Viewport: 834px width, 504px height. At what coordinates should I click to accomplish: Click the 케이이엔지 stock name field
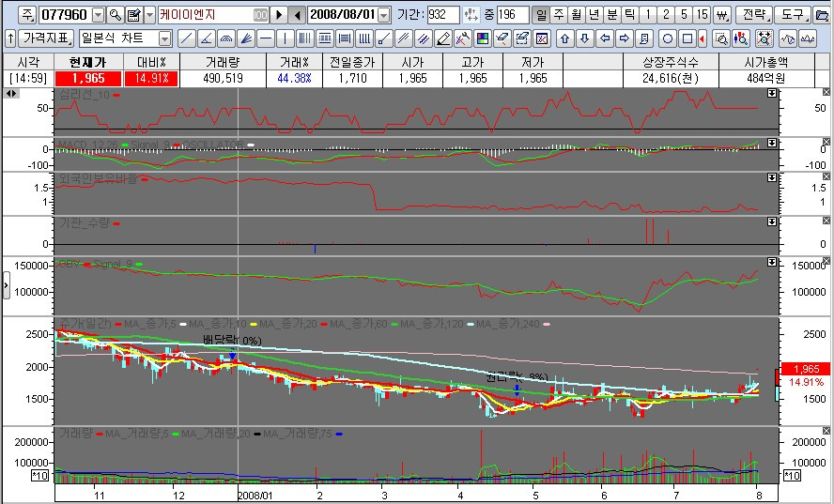tap(213, 15)
